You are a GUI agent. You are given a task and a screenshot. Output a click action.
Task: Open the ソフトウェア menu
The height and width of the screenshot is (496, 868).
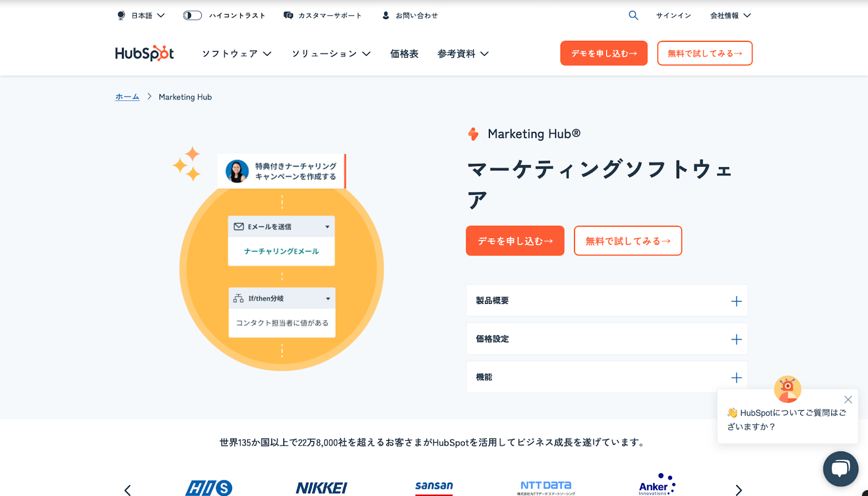click(x=237, y=54)
